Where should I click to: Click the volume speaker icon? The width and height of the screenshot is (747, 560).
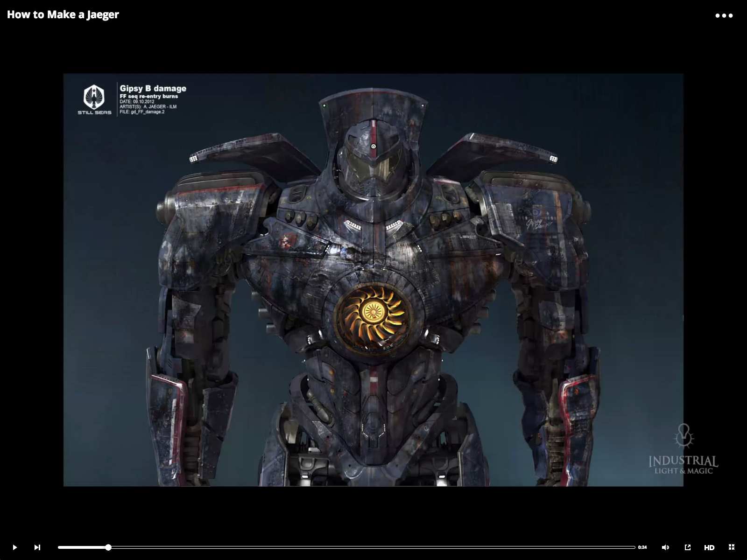click(665, 547)
